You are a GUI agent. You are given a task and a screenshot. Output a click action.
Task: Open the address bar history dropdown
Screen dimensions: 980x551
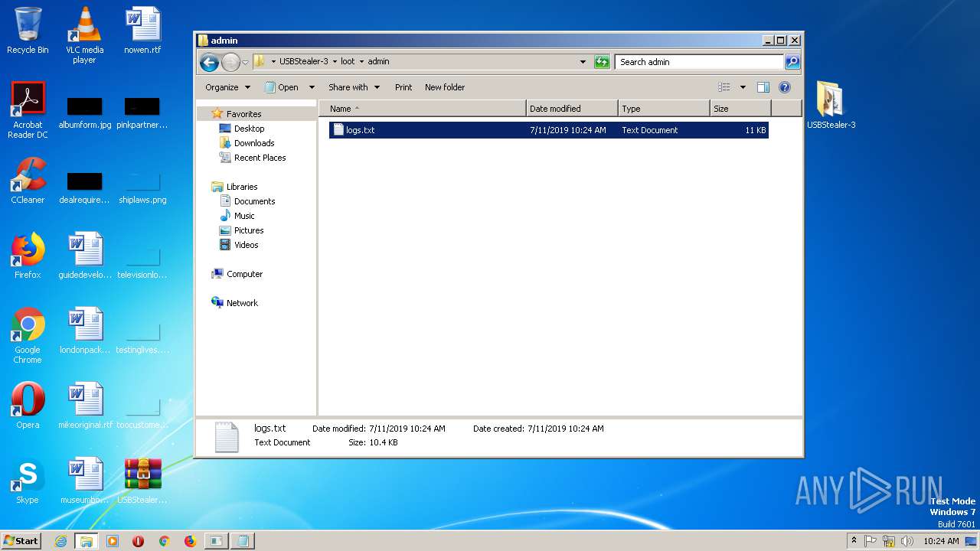(583, 62)
